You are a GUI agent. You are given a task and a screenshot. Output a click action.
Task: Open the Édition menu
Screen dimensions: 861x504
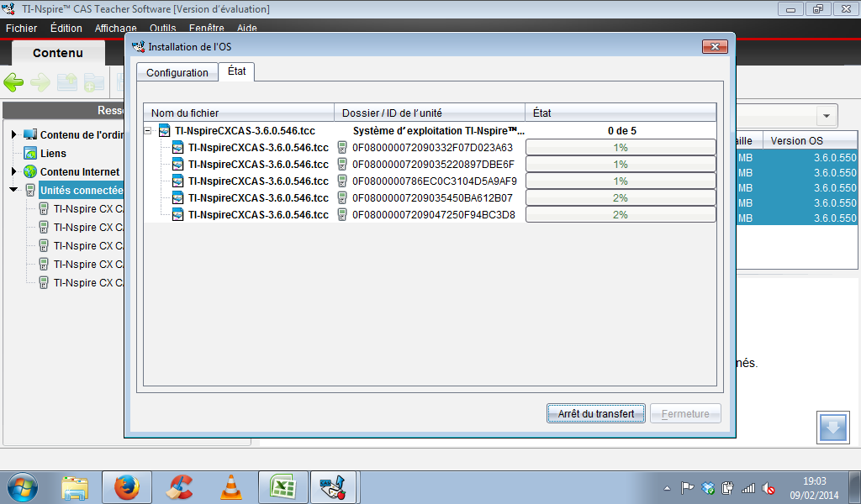pyautogui.click(x=66, y=28)
